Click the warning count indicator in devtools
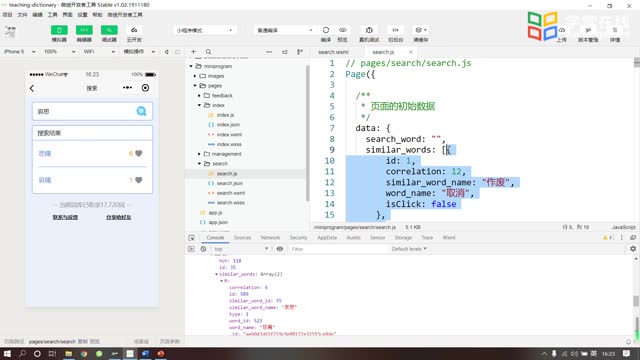 click(608, 238)
